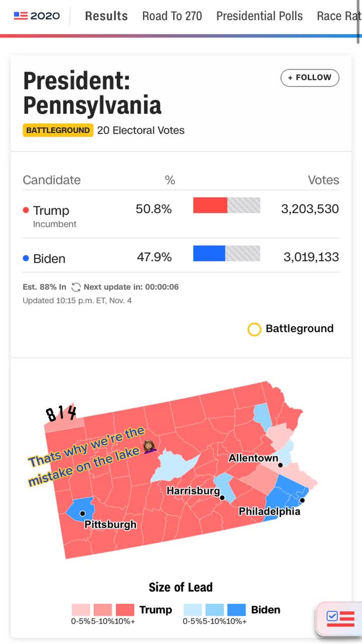Screen dimensions: 362x644
Task: Click Trump's red vote percentage bar
Action: (x=210, y=205)
